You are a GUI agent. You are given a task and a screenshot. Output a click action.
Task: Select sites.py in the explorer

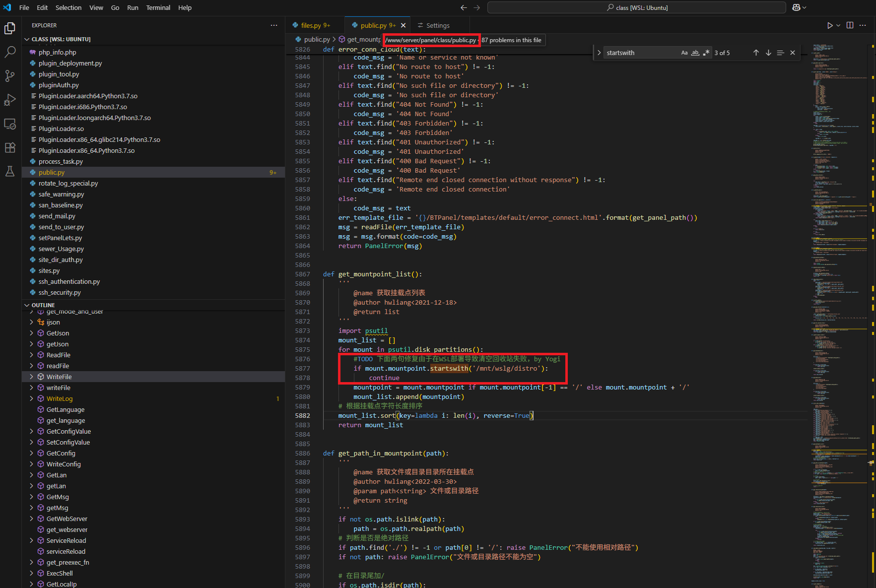[x=153, y=270]
